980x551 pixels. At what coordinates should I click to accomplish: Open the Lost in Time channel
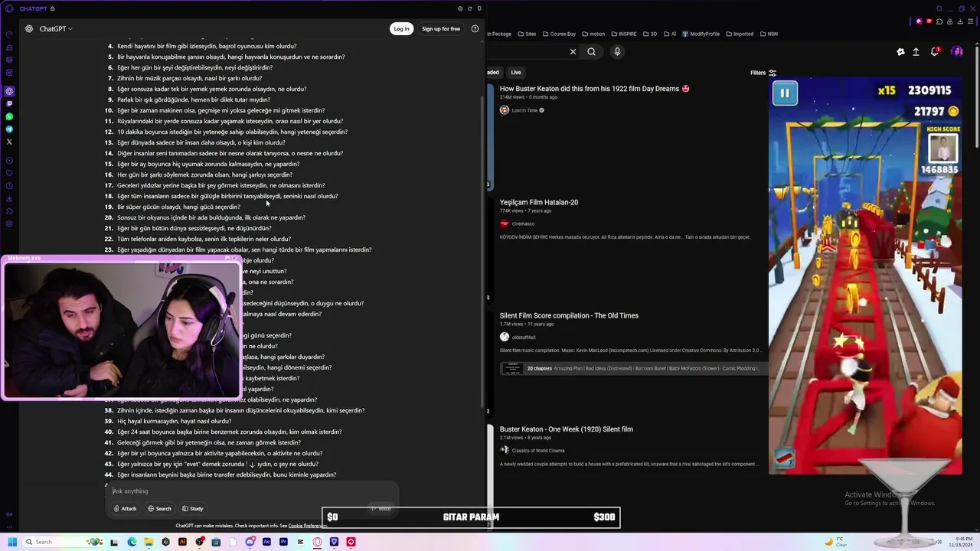click(x=524, y=110)
